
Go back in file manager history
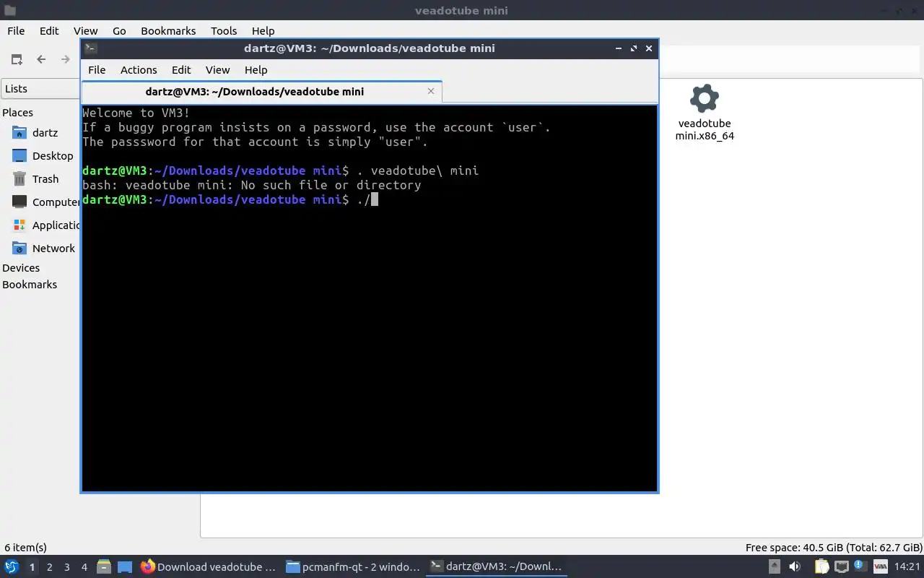pos(41,59)
